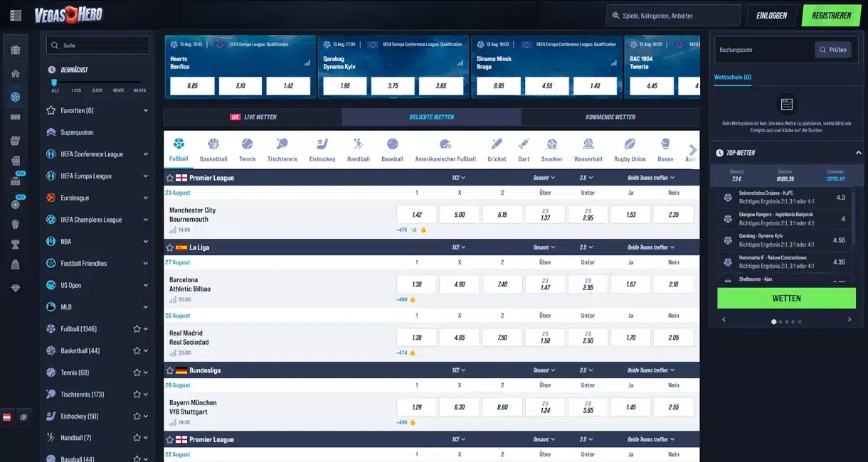Collapse the Top-Wetten panel
Viewport: 868px width, 462px height.
pyautogui.click(x=858, y=153)
